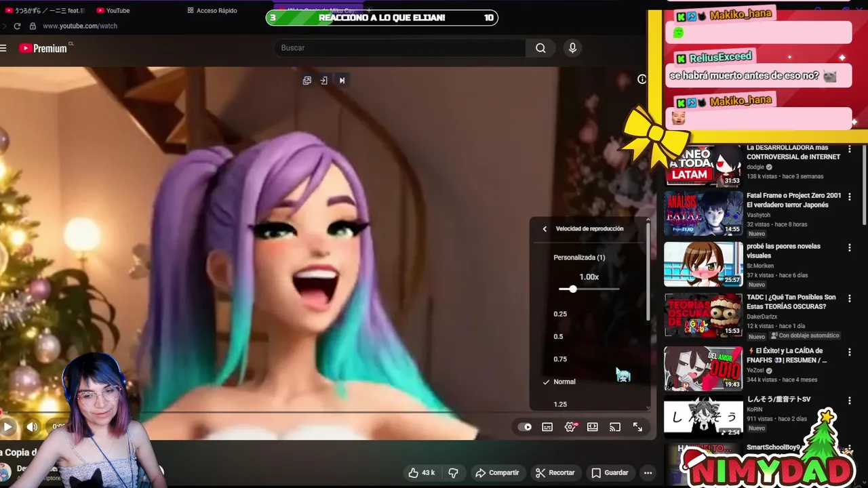Turn on subtitles with the captions icon
Screen dimensions: 868x488
(547, 427)
